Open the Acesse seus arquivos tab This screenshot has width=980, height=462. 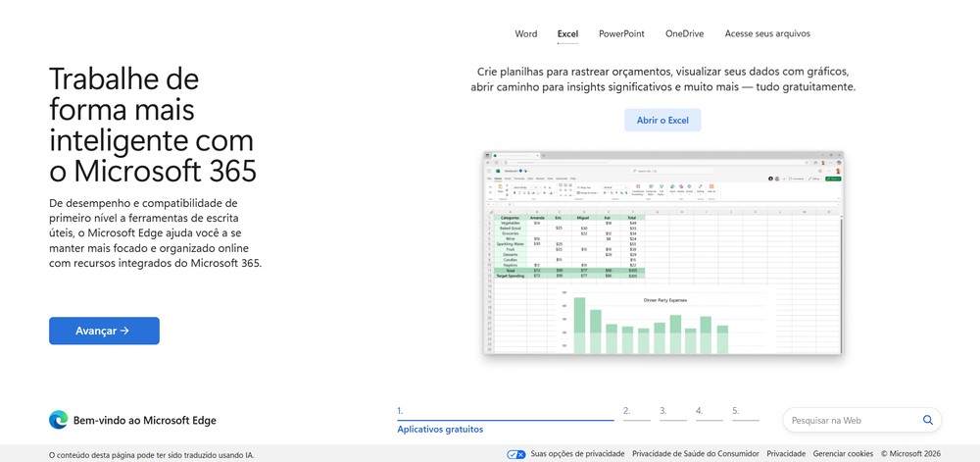(767, 33)
